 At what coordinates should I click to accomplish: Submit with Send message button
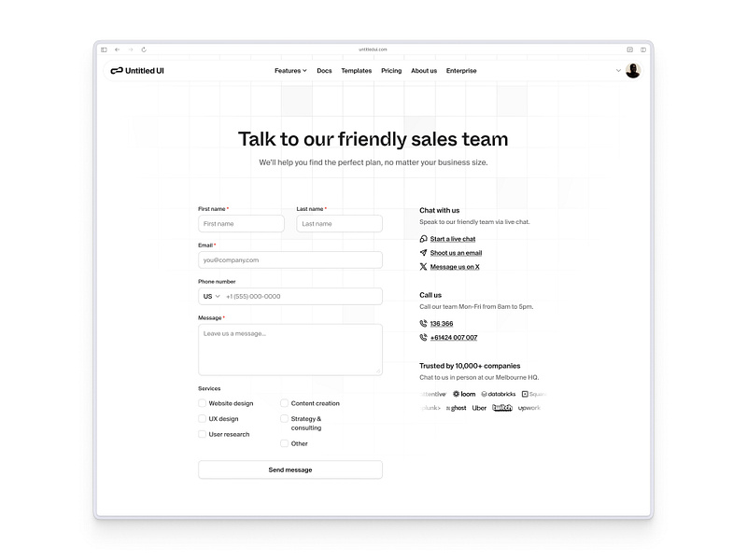(x=290, y=469)
